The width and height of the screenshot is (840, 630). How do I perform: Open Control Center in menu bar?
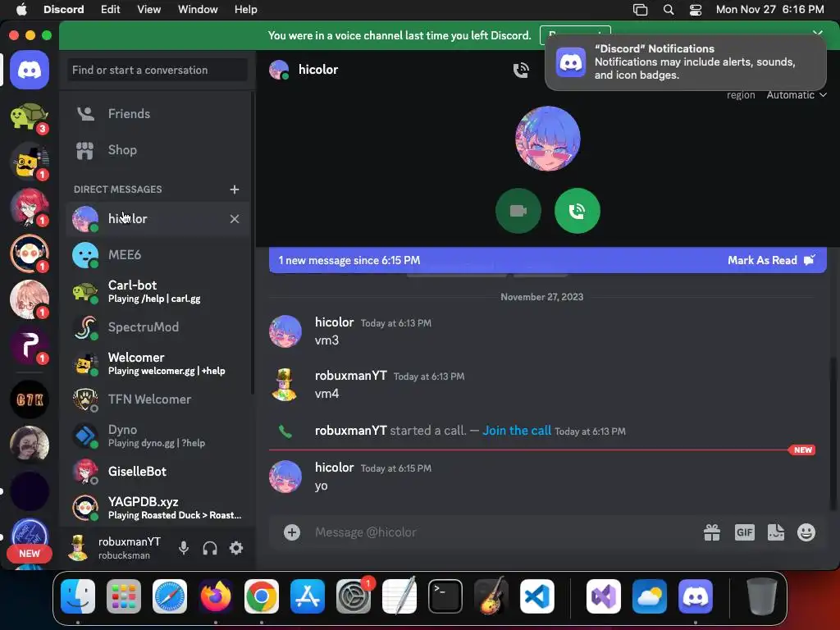(696, 10)
